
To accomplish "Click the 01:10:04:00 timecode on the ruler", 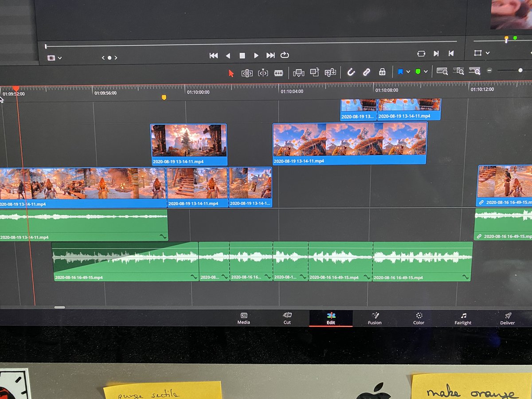I will [x=292, y=92].
